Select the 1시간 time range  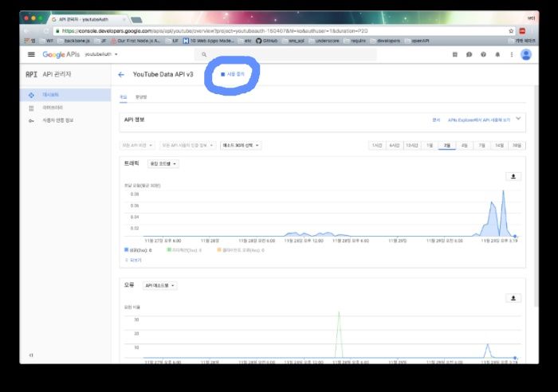377,145
